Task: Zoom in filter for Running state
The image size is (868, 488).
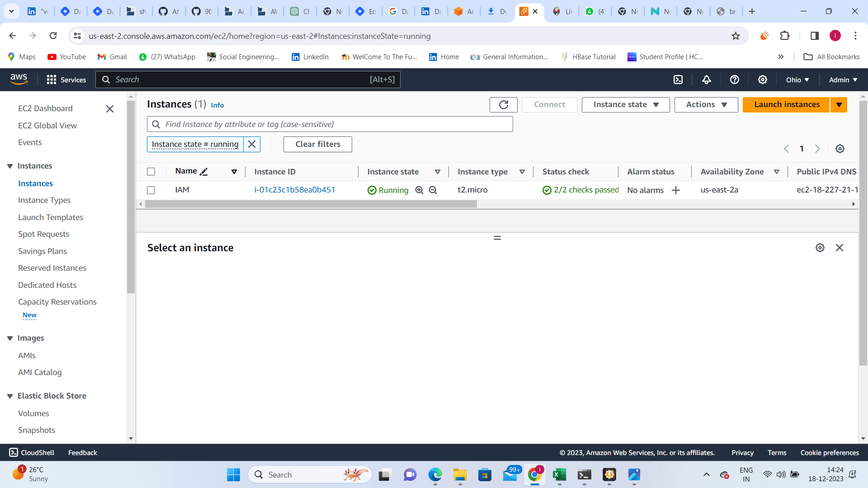Action: pyautogui.click(x=419, y=190)
